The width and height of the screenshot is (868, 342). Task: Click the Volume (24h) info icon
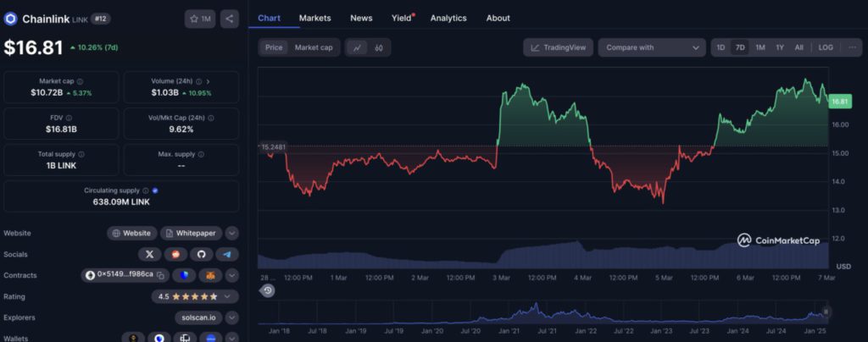point(198,81)
